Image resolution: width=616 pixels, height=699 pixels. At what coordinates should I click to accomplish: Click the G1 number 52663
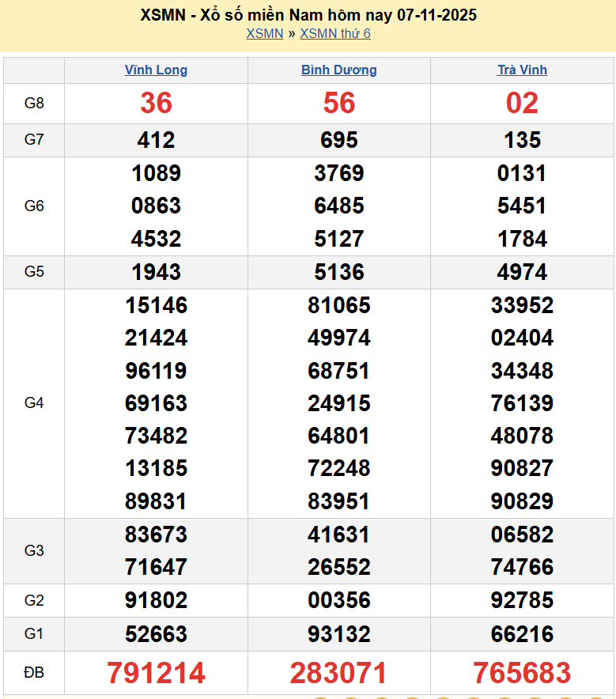(x=156, y=633)
